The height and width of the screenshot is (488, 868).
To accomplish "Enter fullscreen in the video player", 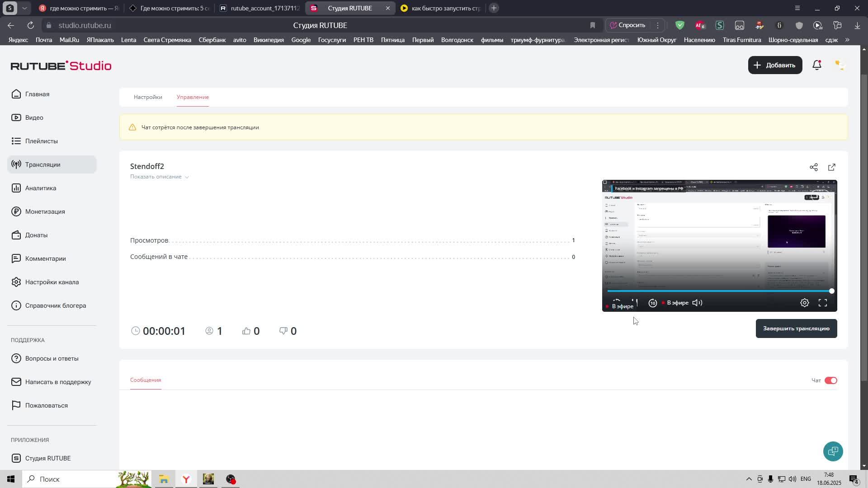I will pyautogui.click(x=822, y=303).
